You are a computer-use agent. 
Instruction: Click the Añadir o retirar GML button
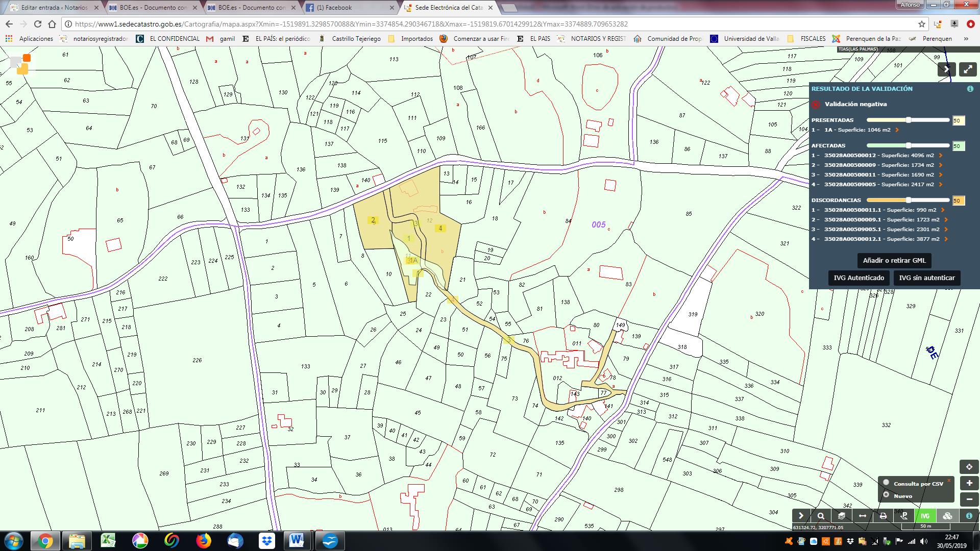(894, 260)
